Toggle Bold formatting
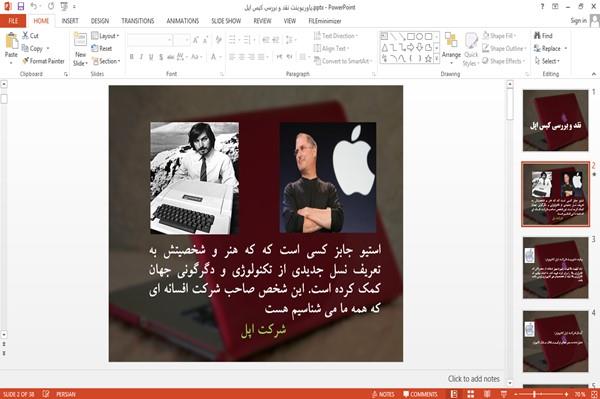 click(x=132, y=57)
